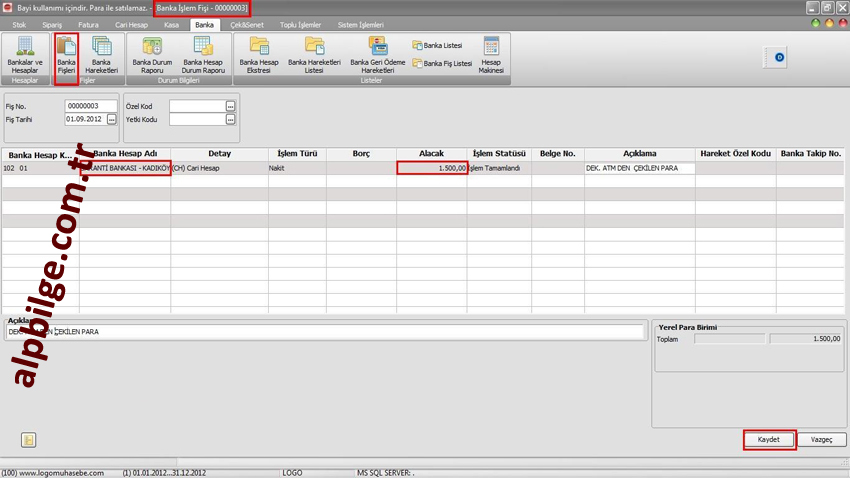This screenshot has height=478, width=850.
Task: Click the note icon at bottom left
Action: point(29,440)
